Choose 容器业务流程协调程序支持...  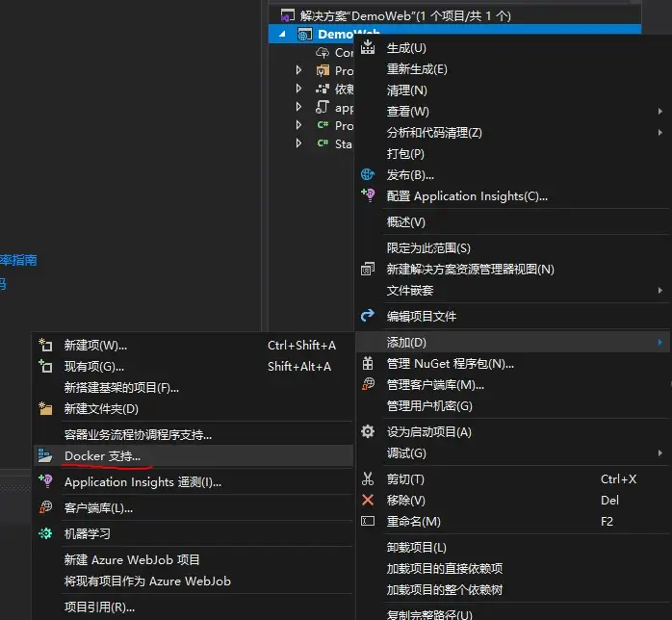138,434
